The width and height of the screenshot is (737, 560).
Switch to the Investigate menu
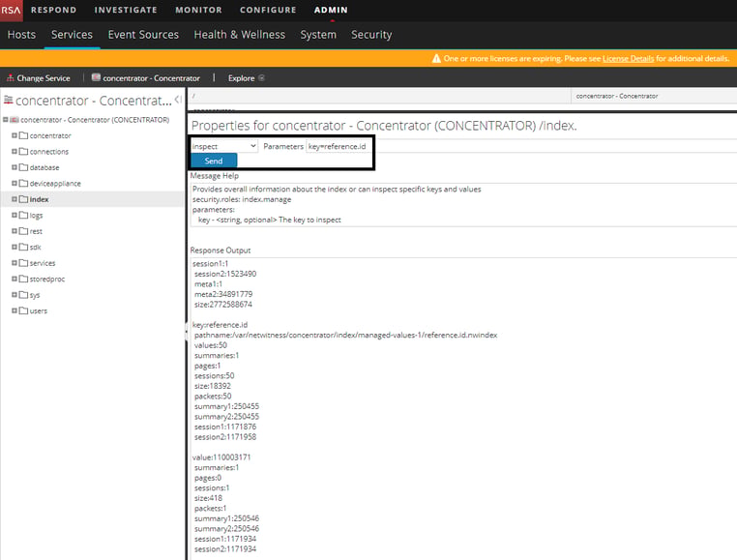pyautogui.click(x=126, y=10)
